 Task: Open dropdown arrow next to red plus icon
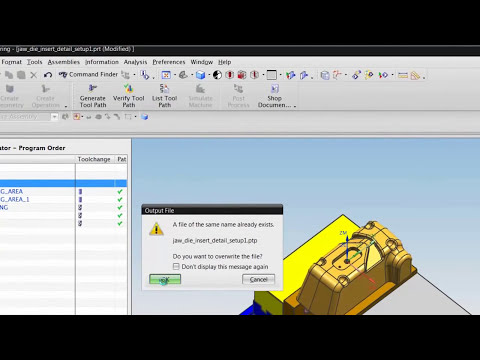(82, 117)
